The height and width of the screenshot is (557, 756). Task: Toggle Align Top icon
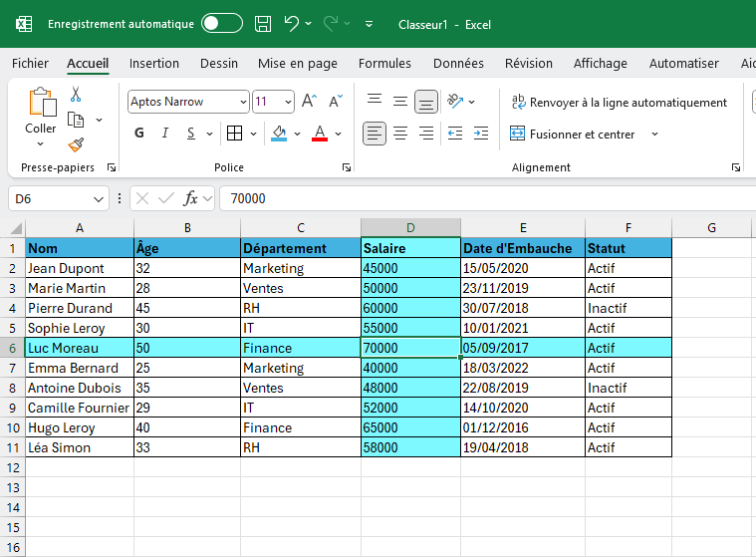pyautogui.click(x=375, y=102)
